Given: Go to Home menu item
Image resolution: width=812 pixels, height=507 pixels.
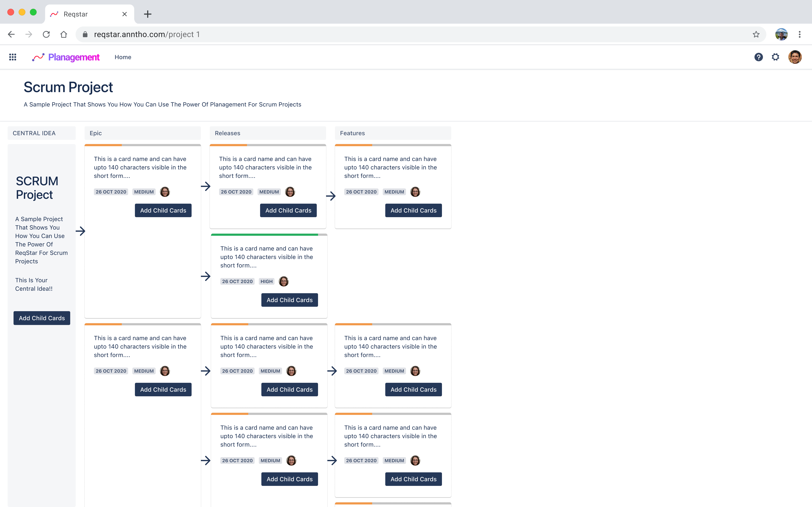Looking at the screenshot, I should [x=123, y=57].
